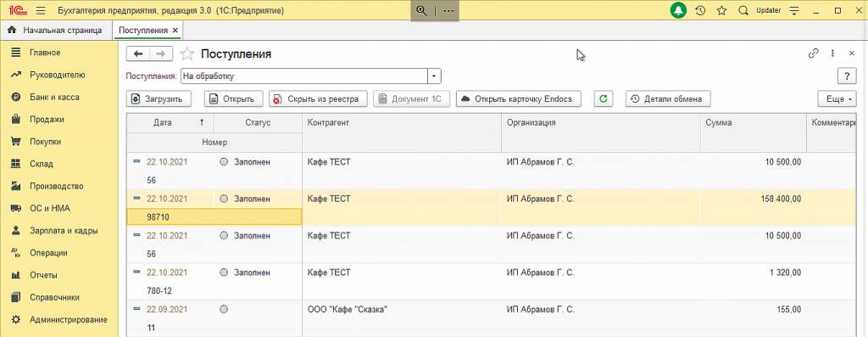Click the Детали обмена button
Viewport: 868px width, 337px height.
tap(668, 98)
